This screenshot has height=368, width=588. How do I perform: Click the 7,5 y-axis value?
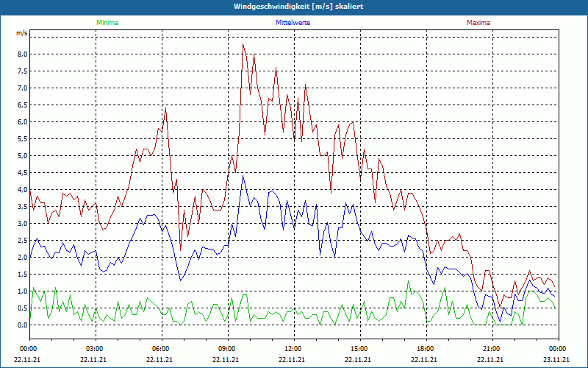point(23,71)
